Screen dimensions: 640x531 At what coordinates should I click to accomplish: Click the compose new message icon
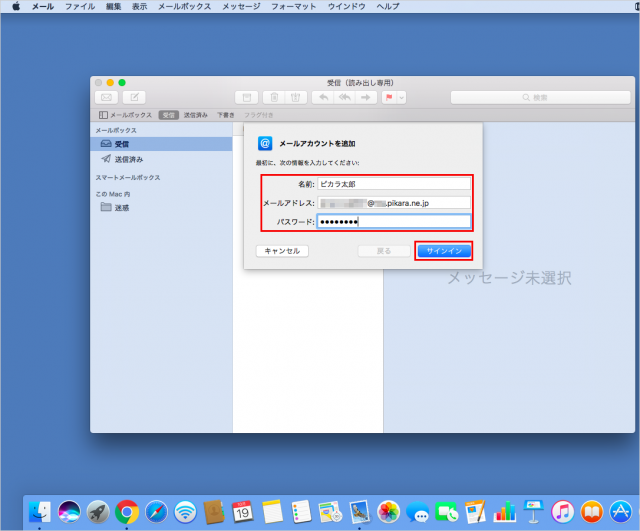pyautogui.click(x=133, y=97)
